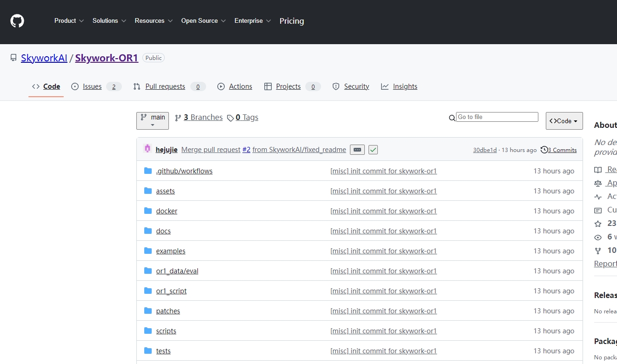Open the docker folder link
The width and height of the screenshot is (617, 364).
[167, 211]
